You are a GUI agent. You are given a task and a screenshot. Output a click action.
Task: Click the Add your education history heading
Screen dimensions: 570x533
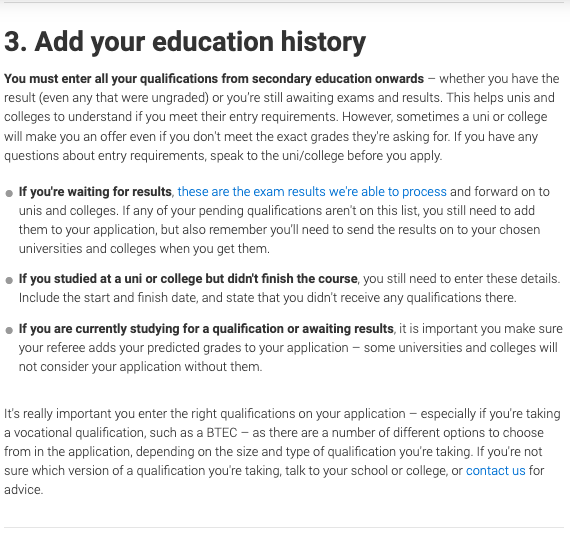tap(185, 42)
